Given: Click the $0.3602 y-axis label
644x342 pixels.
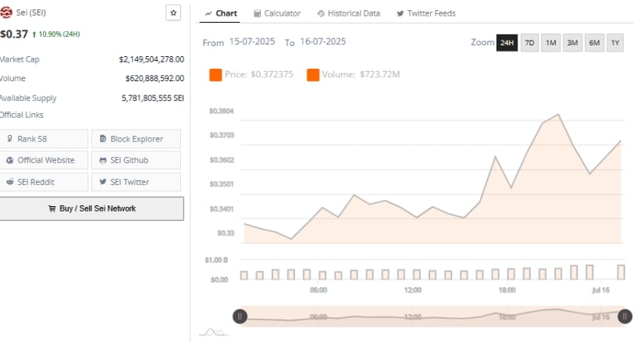Looking at the screenshot, I should [x=222, y=160].
